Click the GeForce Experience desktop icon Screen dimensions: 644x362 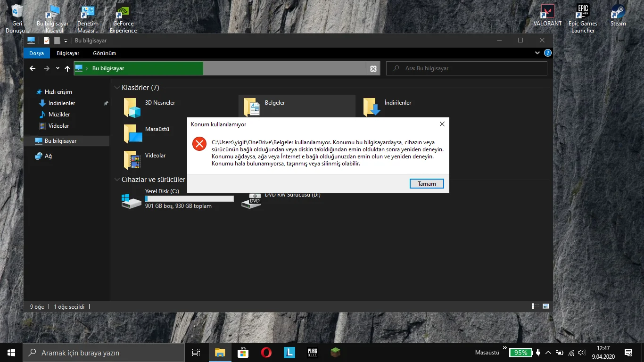(x=123, y=19)
